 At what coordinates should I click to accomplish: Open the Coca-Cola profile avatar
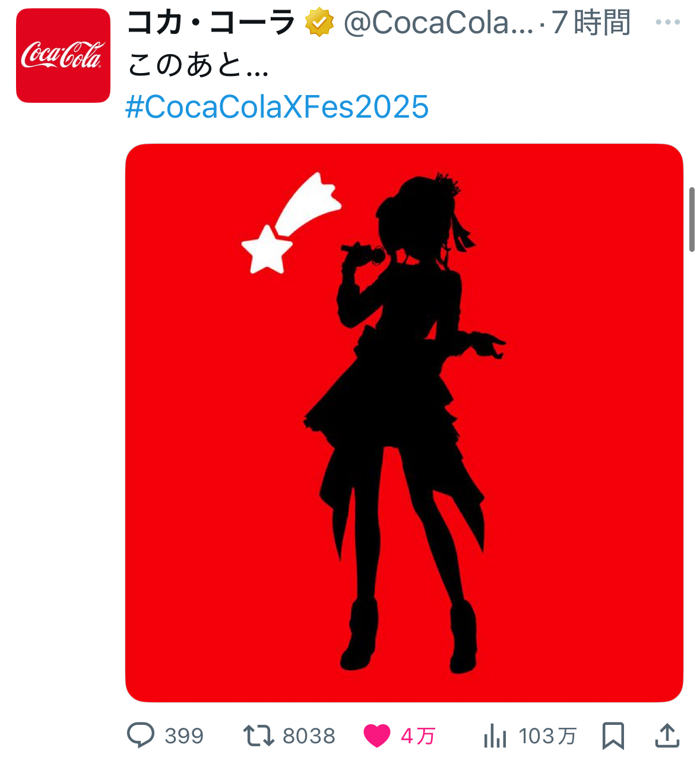(x=63, y=55)
